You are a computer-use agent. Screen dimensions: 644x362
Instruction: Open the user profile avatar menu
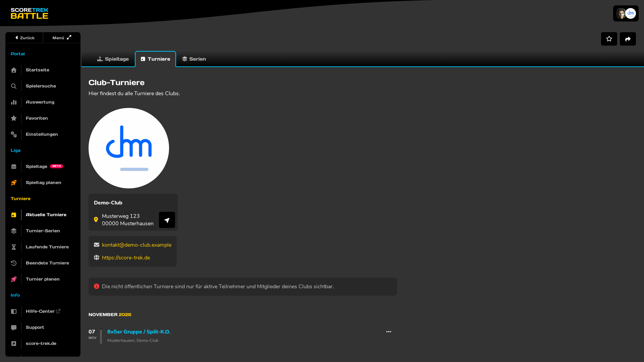(x=626, y=13)
